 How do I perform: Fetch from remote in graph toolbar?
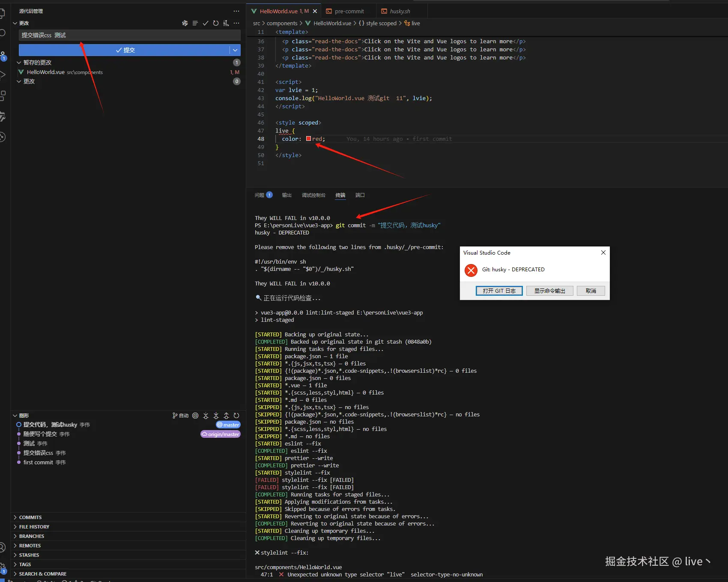point(206,416)
